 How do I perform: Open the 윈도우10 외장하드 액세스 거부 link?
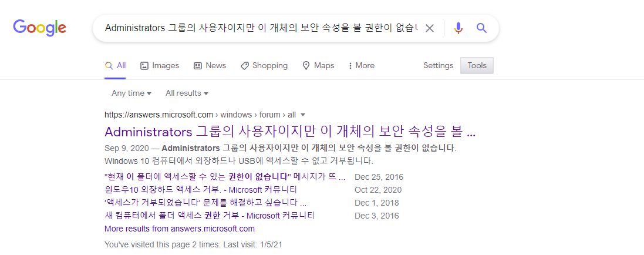(201, 190)
